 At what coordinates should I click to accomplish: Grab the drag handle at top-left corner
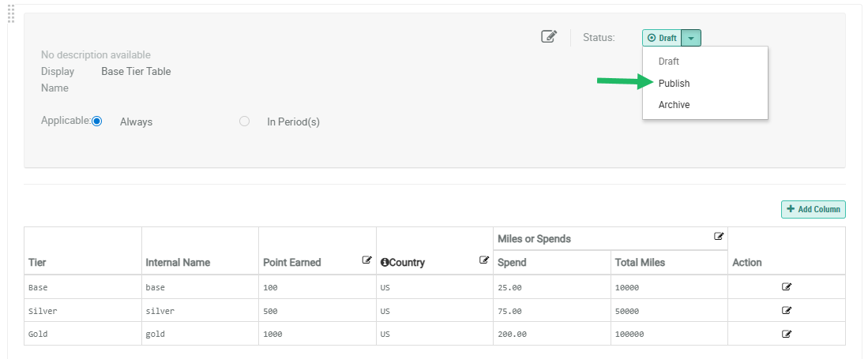(x=11, y=13)
